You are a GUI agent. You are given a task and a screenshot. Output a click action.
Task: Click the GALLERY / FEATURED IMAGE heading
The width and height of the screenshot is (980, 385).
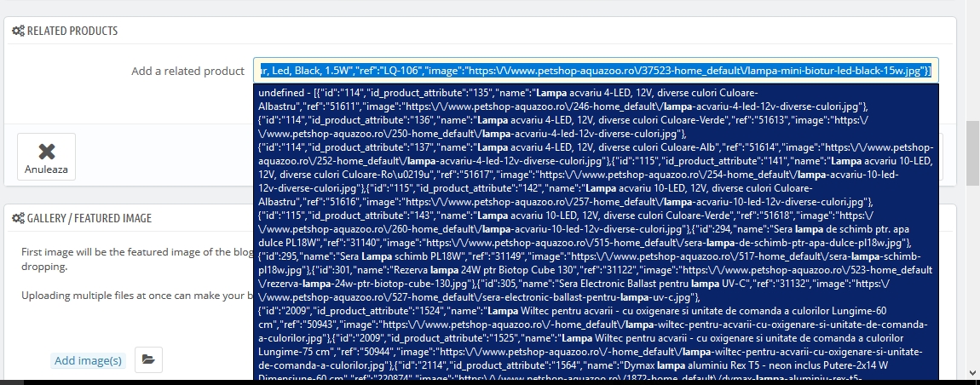point(89,218)
